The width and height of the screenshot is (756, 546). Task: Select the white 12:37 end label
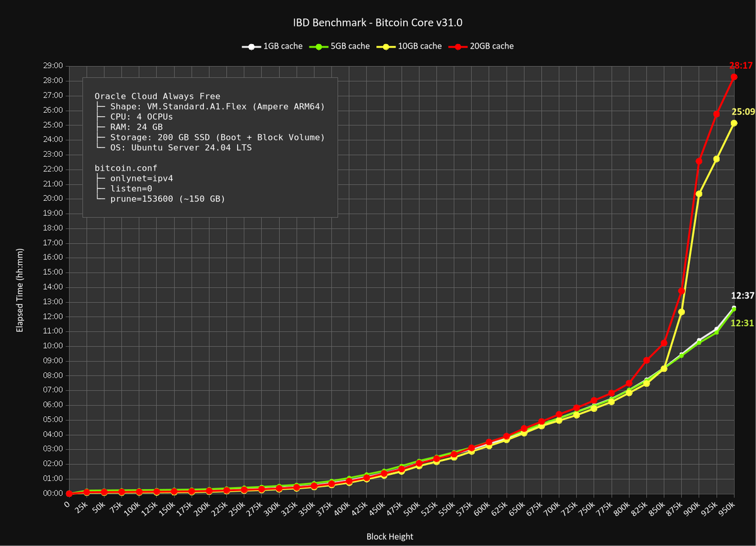tap(743, 296)
